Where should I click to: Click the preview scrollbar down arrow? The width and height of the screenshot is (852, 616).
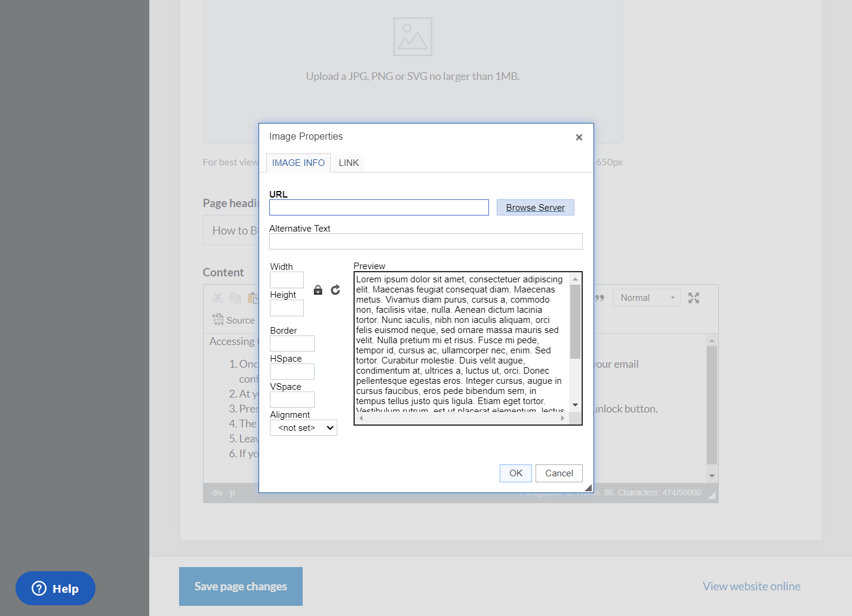click(575, 405)
